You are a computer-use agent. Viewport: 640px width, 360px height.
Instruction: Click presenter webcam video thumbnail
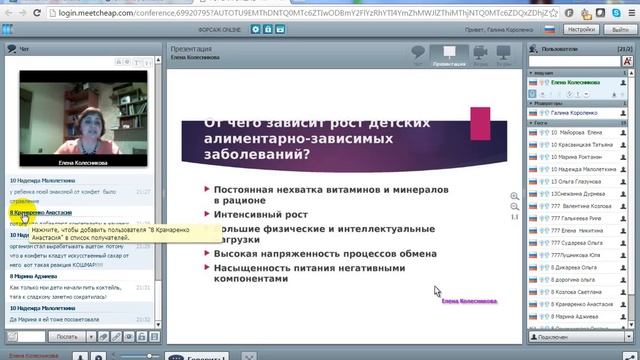pos(83,118)
